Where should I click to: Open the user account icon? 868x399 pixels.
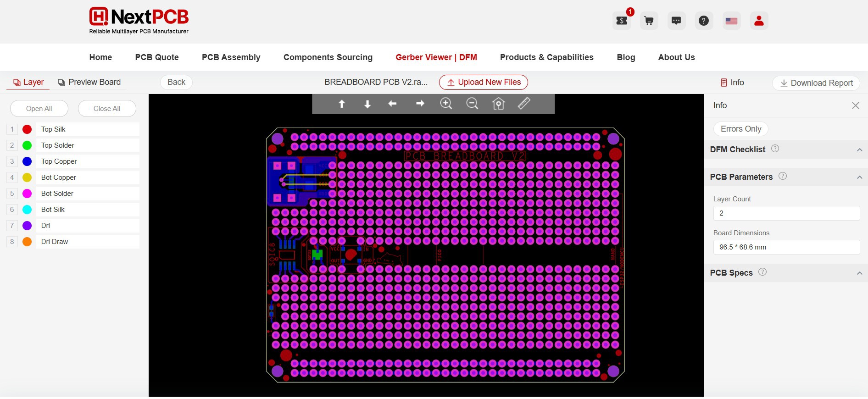pos(759,21)
